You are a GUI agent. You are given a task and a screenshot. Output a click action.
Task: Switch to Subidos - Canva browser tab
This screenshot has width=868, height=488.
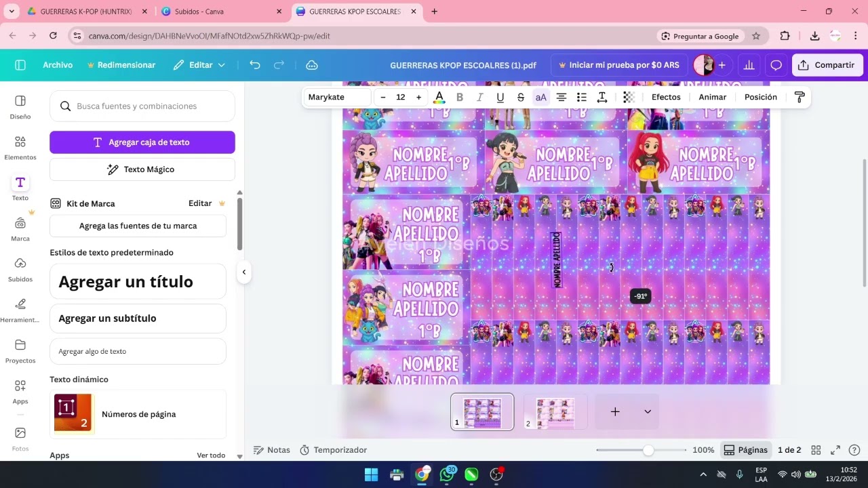[222, 12]
